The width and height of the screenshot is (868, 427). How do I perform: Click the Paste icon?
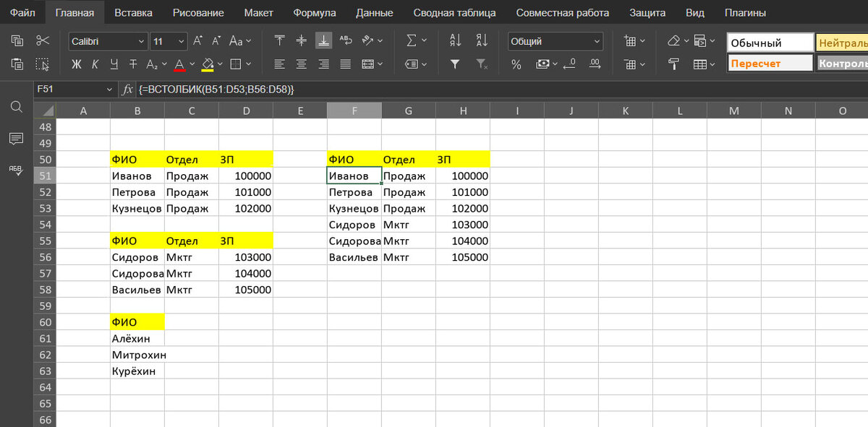click(17, 64)
